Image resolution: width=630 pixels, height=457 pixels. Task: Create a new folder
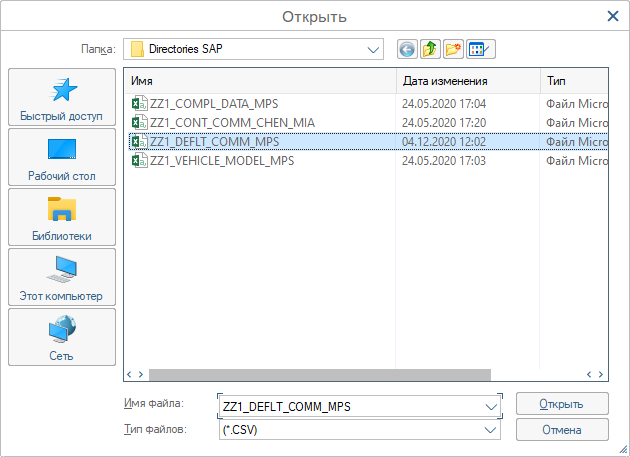453,49
